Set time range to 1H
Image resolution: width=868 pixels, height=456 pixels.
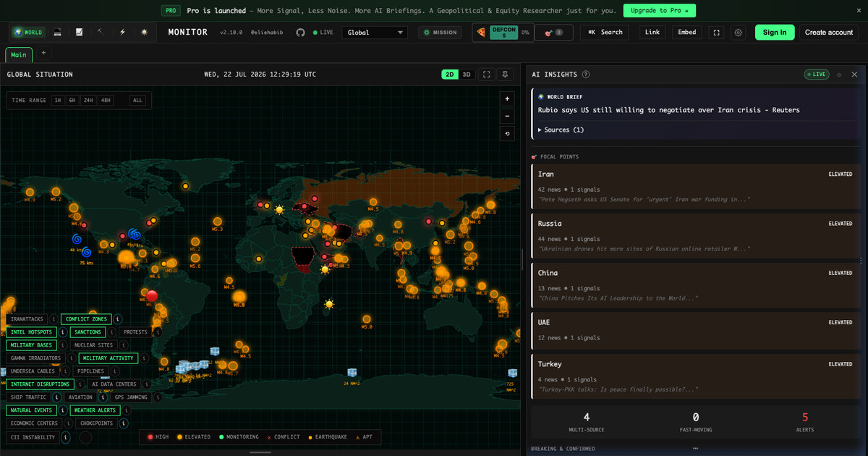tap(57, 101)
